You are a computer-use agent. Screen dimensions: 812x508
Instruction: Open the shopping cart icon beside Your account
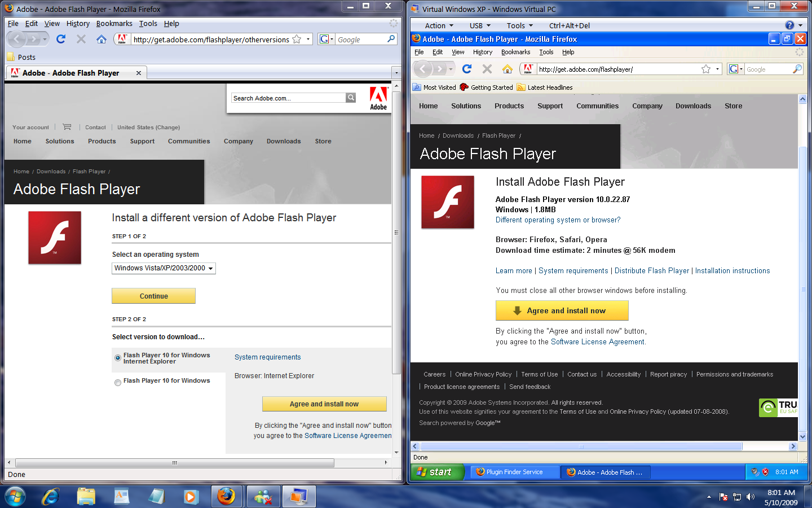tap(67, 127)
